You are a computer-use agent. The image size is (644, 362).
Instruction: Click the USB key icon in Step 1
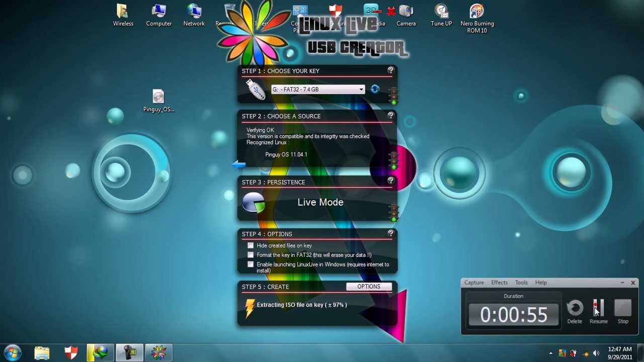(x=256, y=89)
